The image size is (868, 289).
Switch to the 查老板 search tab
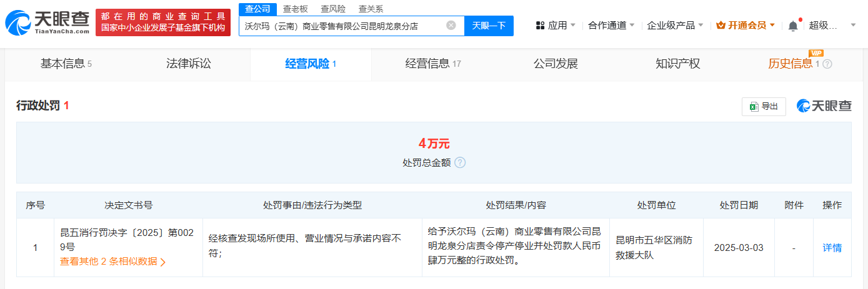tap(295, 9)
